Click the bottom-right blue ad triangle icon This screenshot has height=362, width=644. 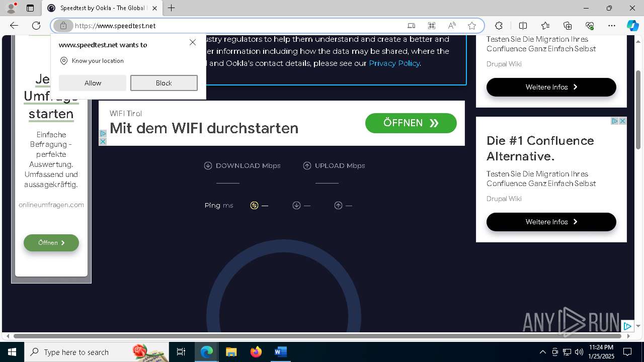627,326
